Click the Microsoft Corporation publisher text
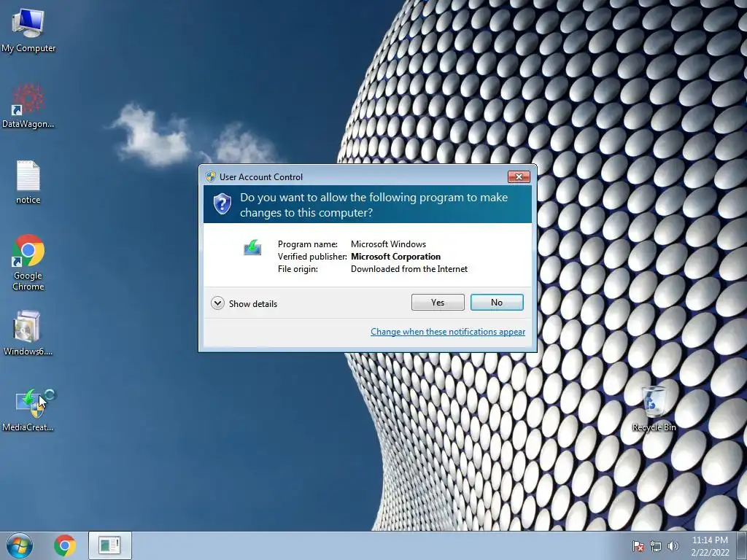 (396, 256)
